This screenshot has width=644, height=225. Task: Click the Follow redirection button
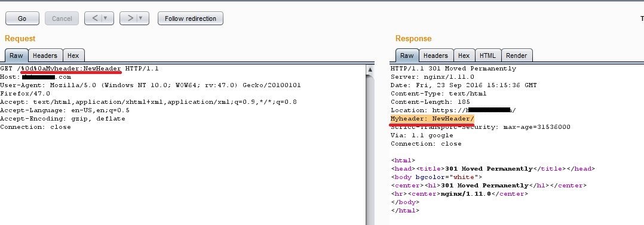[190, 19]
